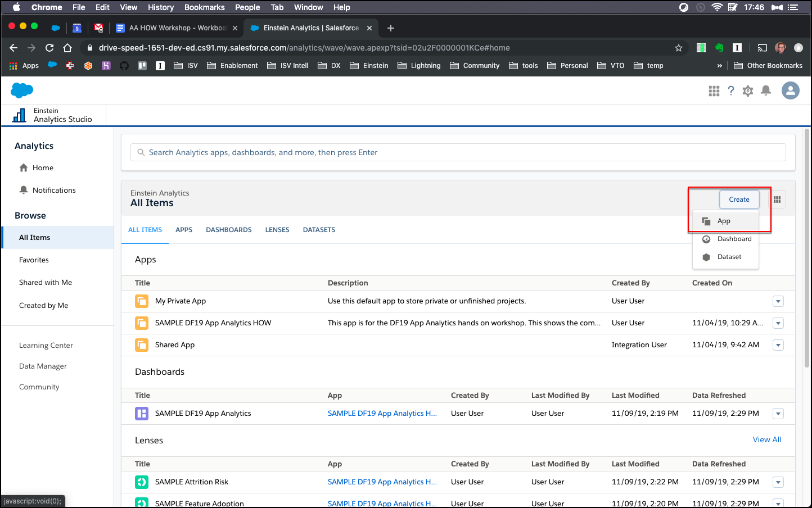
Task: Choose Dashboard from the Create menu
Action: coord(725,239)
